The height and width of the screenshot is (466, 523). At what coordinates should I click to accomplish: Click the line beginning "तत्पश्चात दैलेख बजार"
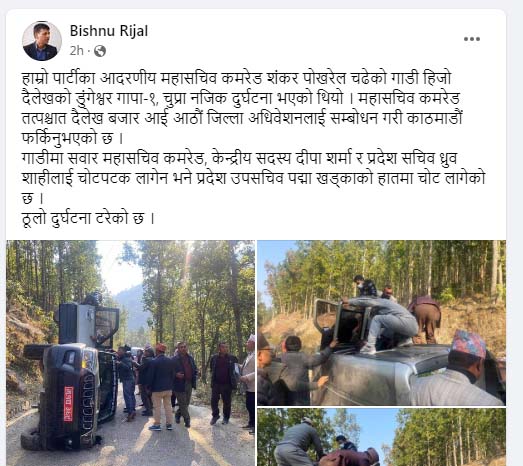coord(242,118)
